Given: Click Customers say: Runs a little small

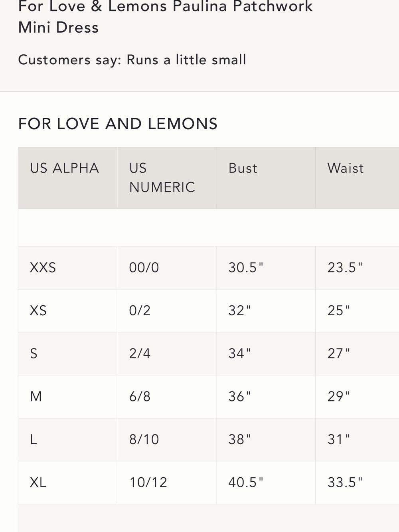Looking at the screenshot, I should (x=132, y=60).
